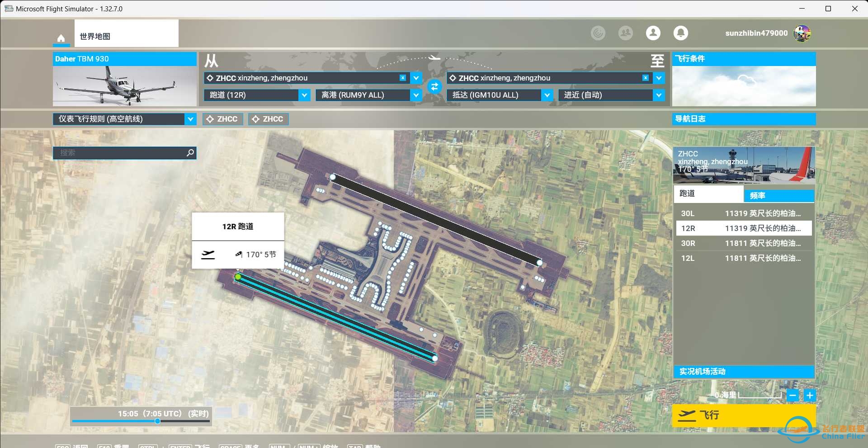Go to the Home screen icon
Screen dimensions: 868x448
[61, 38]
